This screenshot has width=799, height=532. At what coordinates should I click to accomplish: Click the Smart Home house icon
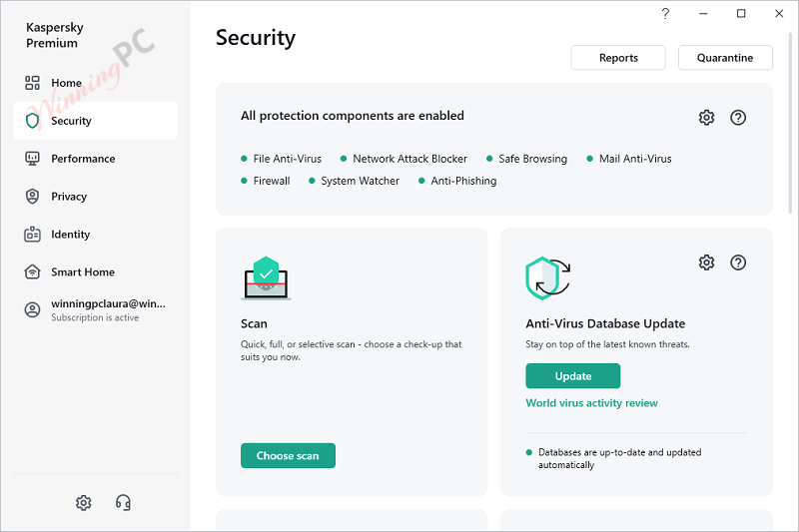click(x=32, y=271)
